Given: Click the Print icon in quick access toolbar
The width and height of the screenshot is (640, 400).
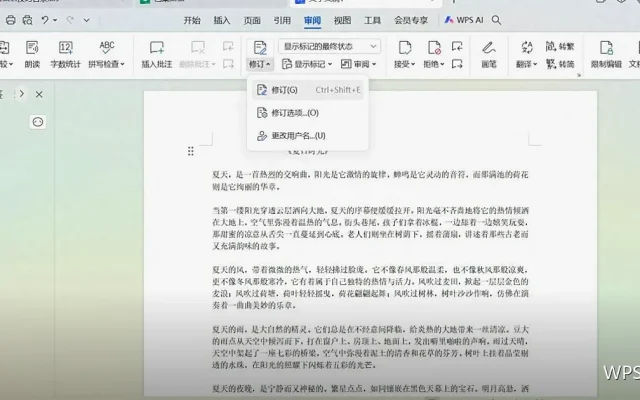Looking at the screenshot, I should (x=11, y=20).
